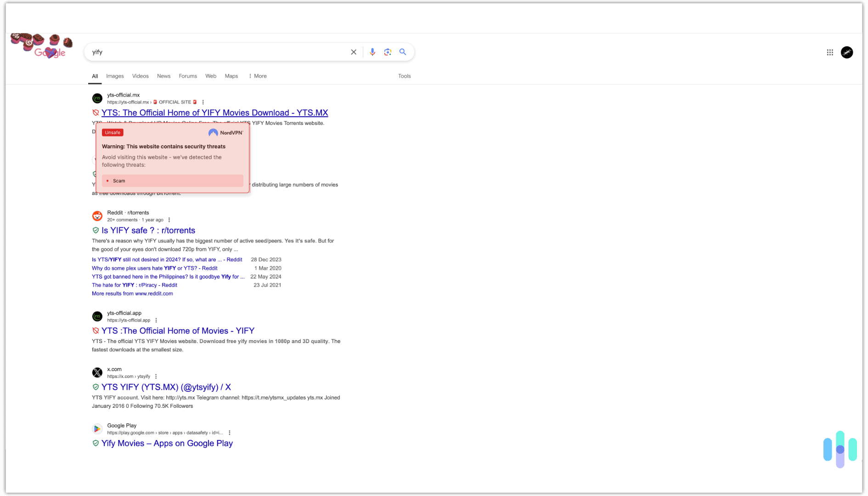The width and height of the screenshot is (868, 496).
Task: Switch to the Images tab
Action: coord(115,76)
